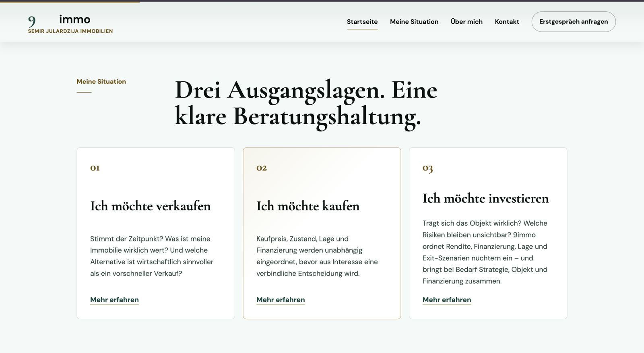Click the Ich möchte verkaufen card heading
The height and width of the screenshot is (353, 644).
point(151,206)
